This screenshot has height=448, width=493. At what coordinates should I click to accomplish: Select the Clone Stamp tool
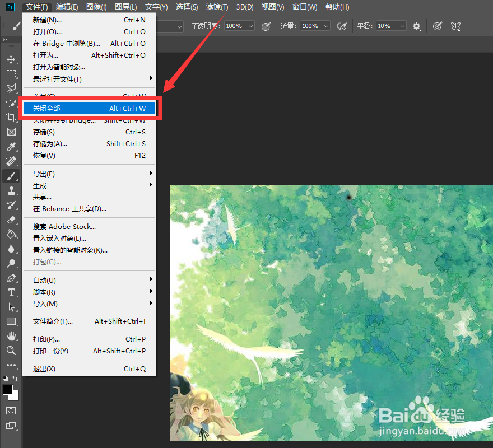tap(11, 190)
